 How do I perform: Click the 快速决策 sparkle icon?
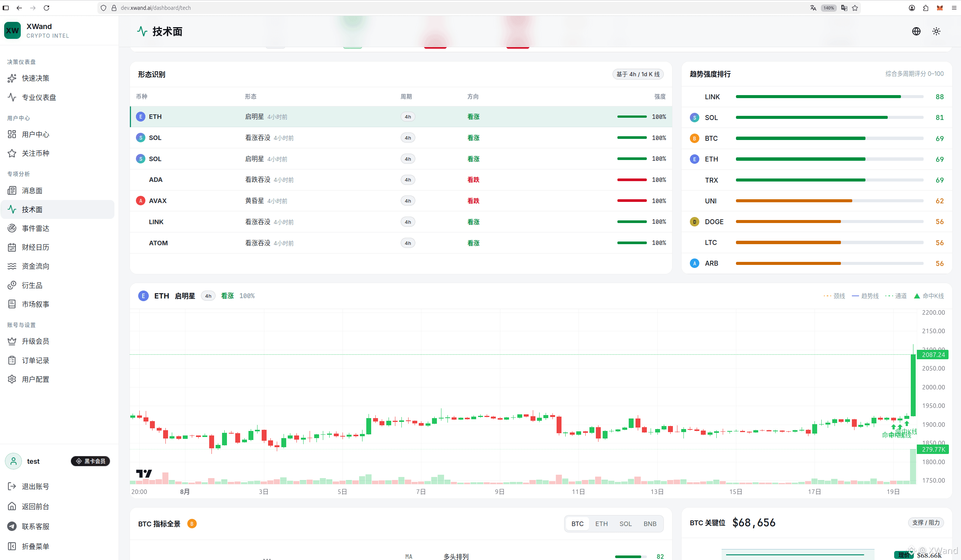[12, 78]
